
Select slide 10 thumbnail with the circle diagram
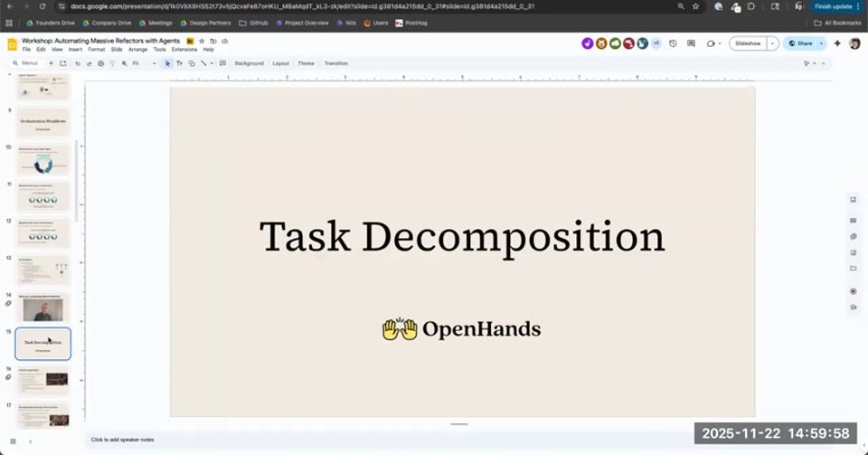43,160
